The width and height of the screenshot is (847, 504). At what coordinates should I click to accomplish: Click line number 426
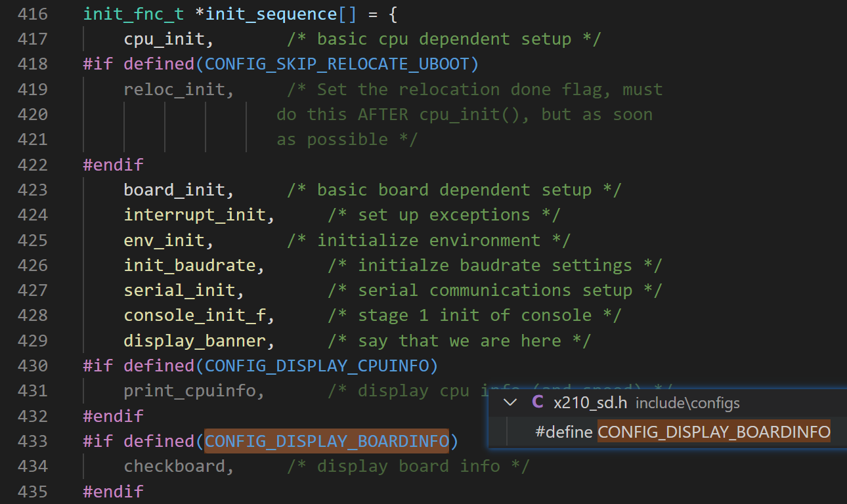pos(32,265)
